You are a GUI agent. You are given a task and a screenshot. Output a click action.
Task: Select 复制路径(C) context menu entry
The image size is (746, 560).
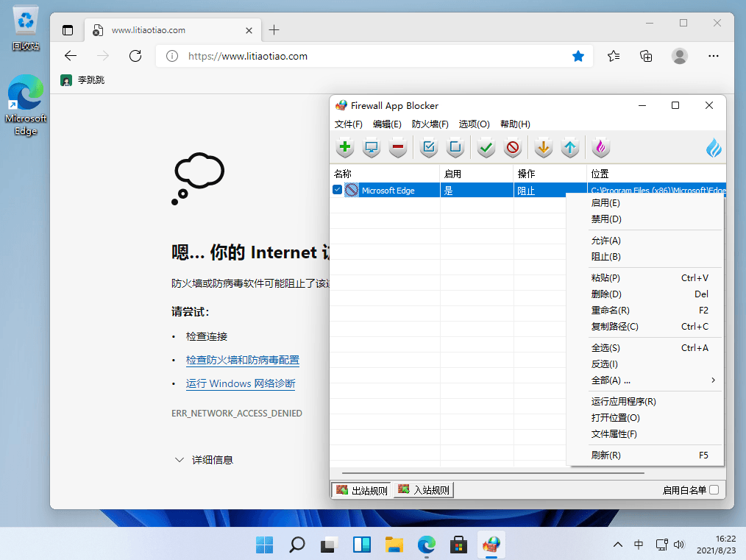point(644,327)
